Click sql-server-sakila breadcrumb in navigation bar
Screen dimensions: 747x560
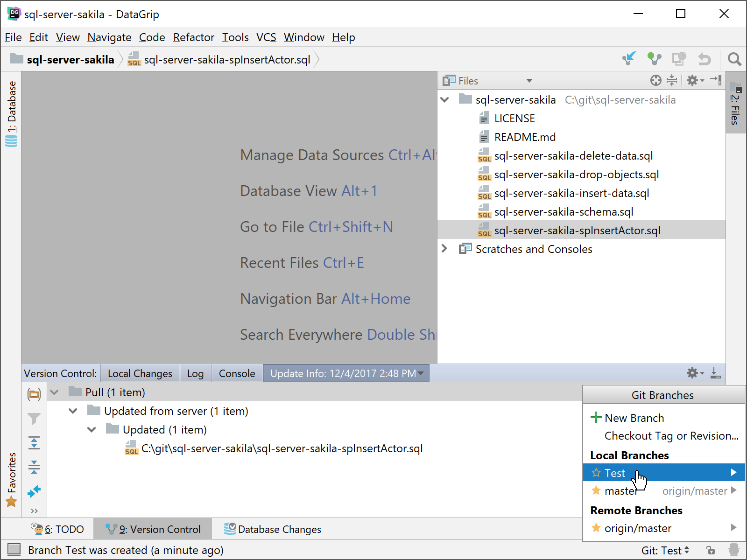tap(63, 59)
